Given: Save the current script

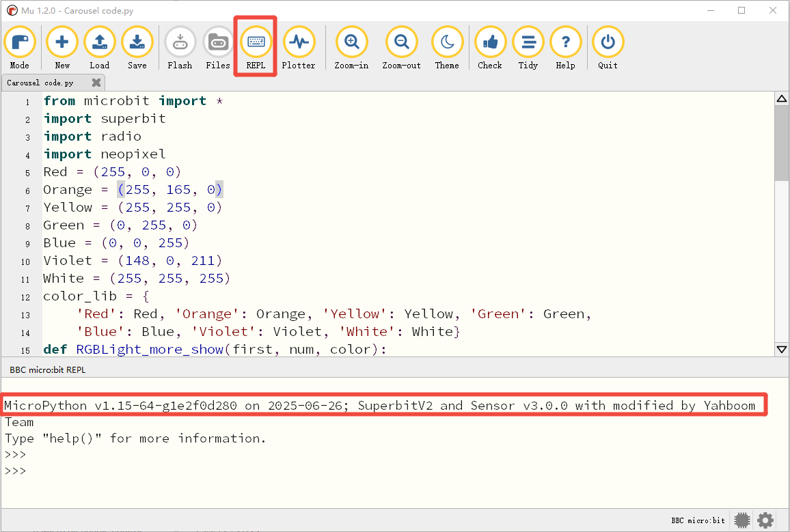Looking at the screenshot, I should (x=137, y=48).
